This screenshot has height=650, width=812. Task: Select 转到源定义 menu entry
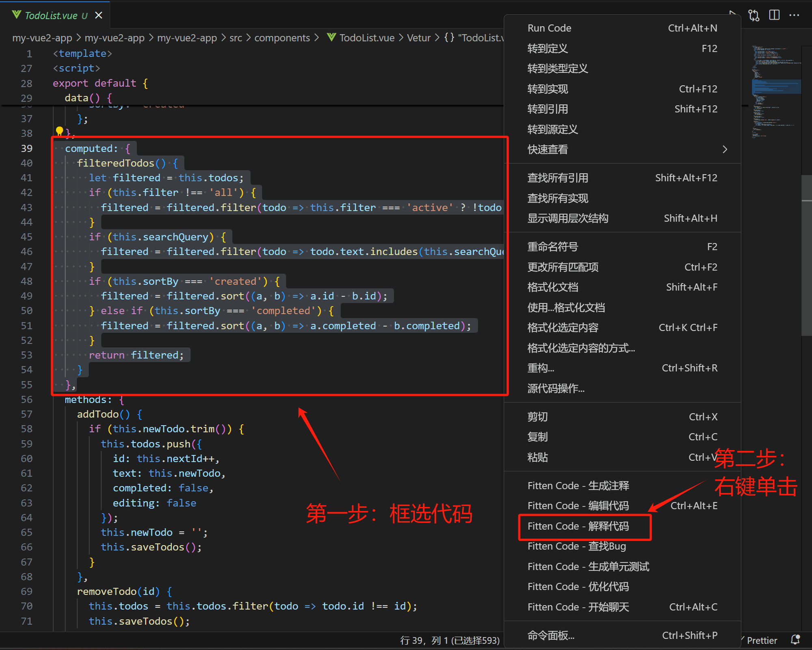tap(622, 129)
